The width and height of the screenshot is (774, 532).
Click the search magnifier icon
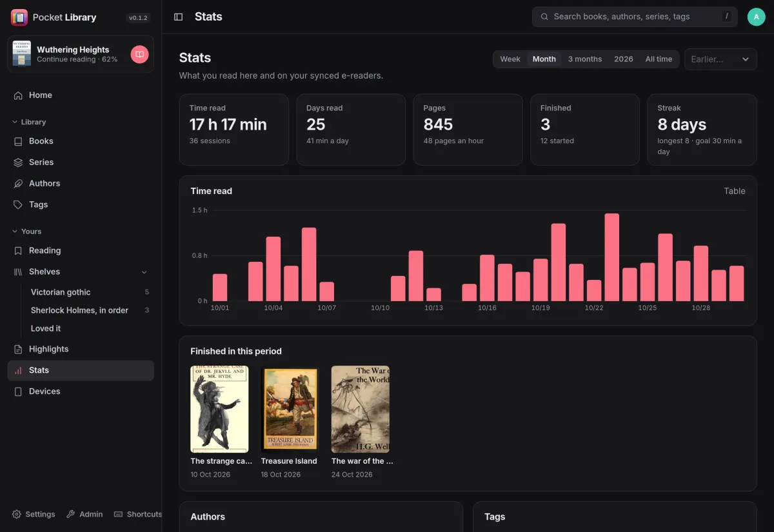544,17
